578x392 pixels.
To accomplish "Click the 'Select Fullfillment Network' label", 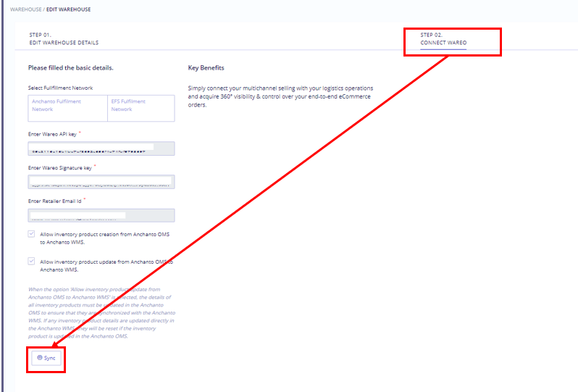I will [60, 88].
